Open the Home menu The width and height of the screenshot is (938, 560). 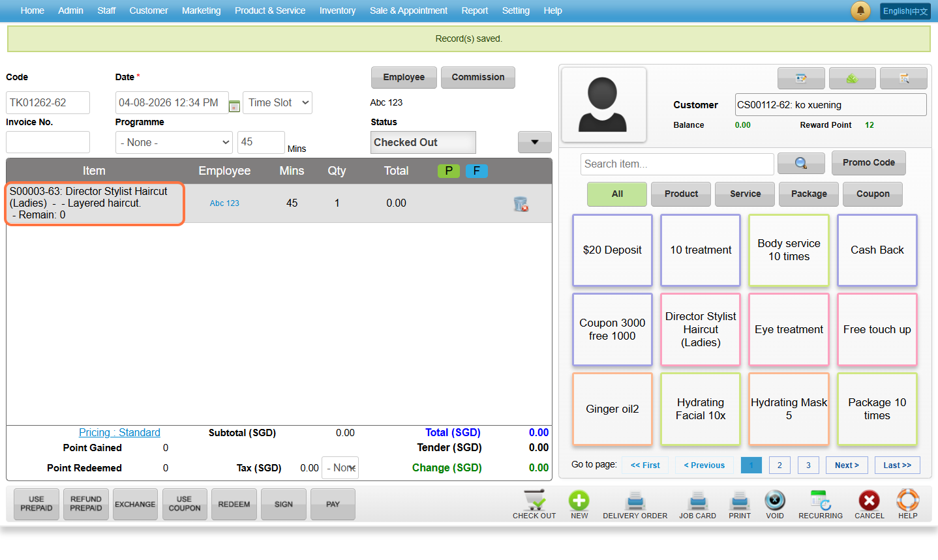point(32,10)
